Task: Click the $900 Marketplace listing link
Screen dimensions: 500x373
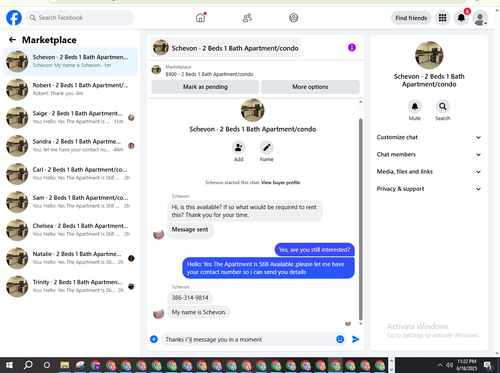Action: 209,74
